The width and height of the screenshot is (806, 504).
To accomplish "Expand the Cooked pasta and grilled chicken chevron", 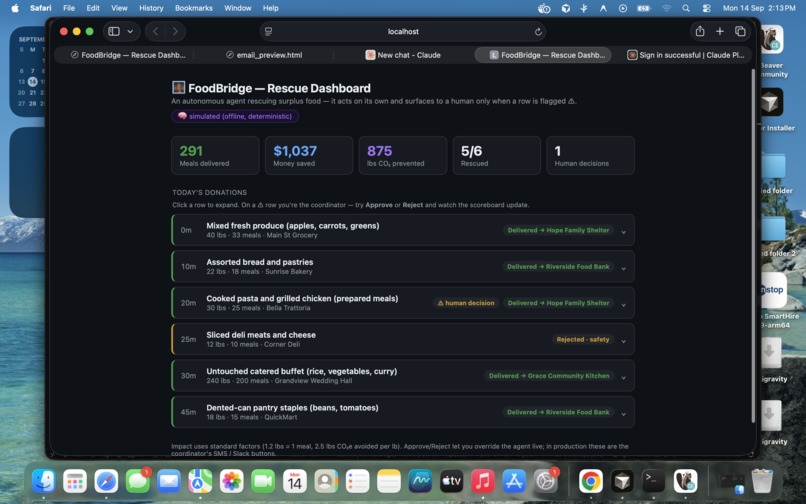I will point(624,305).
